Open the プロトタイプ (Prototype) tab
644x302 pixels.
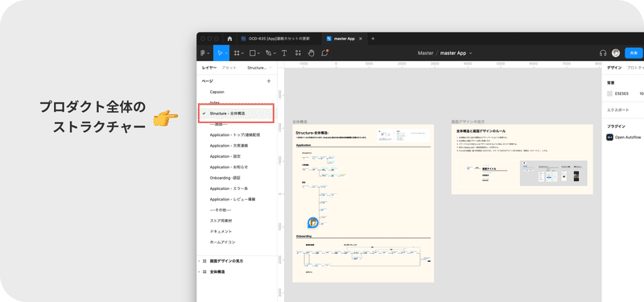click(x=635, y=68)
